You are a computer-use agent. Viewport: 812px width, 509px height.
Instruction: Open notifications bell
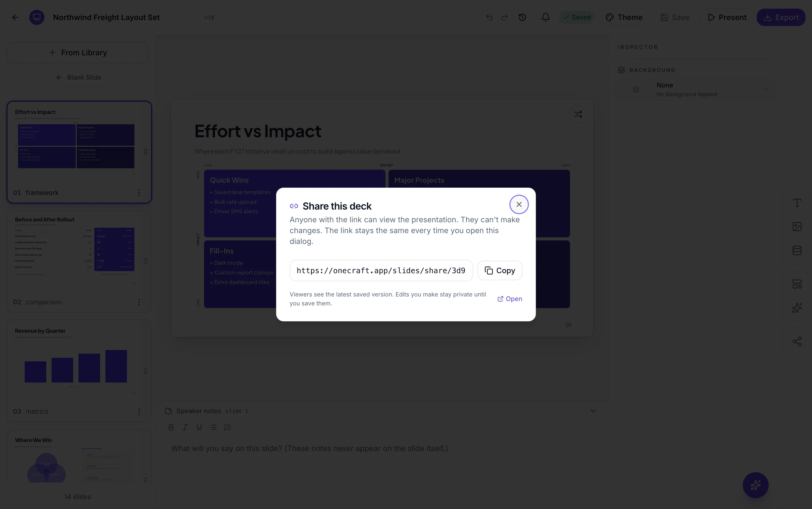[x=545, y=17]
